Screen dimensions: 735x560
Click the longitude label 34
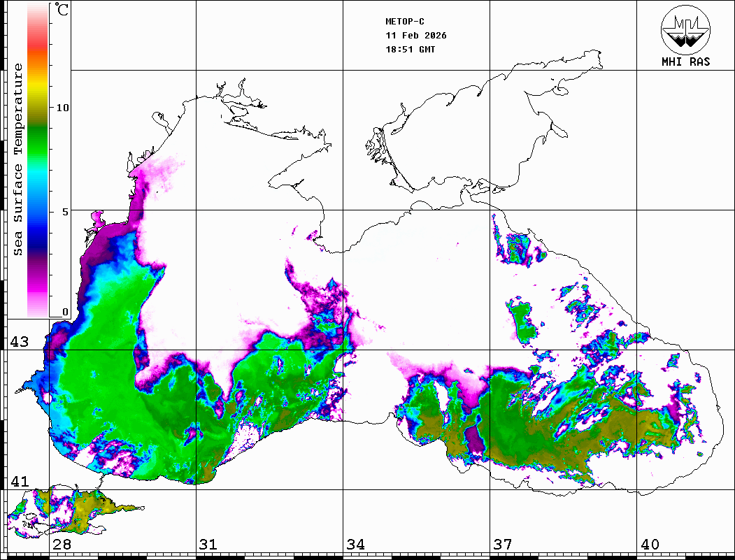pos(355,545)
